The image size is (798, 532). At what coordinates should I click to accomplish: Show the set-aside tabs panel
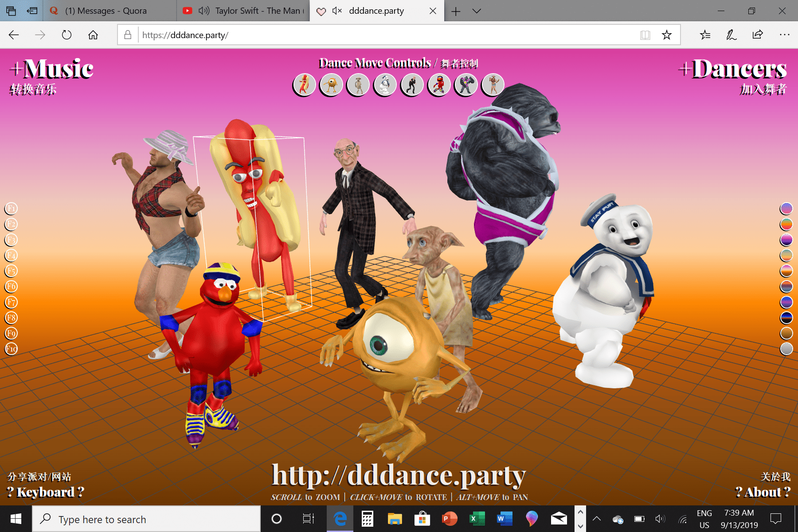11,11
